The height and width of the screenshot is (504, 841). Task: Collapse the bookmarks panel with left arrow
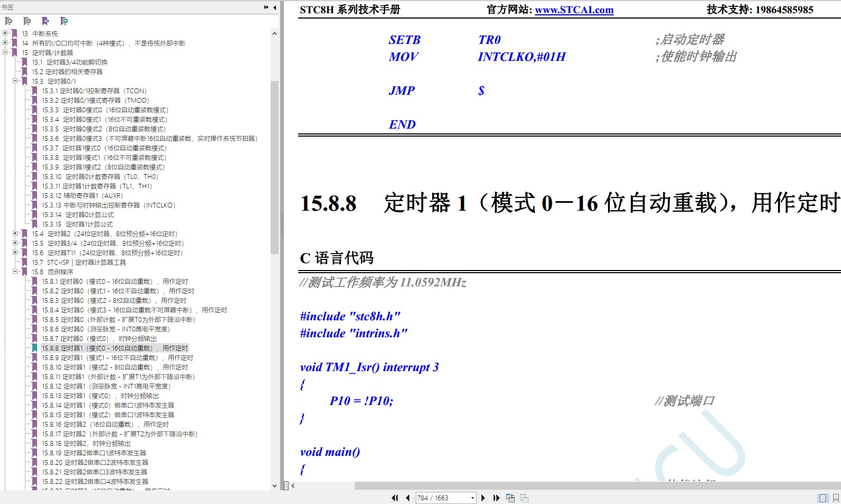point(274,7)
